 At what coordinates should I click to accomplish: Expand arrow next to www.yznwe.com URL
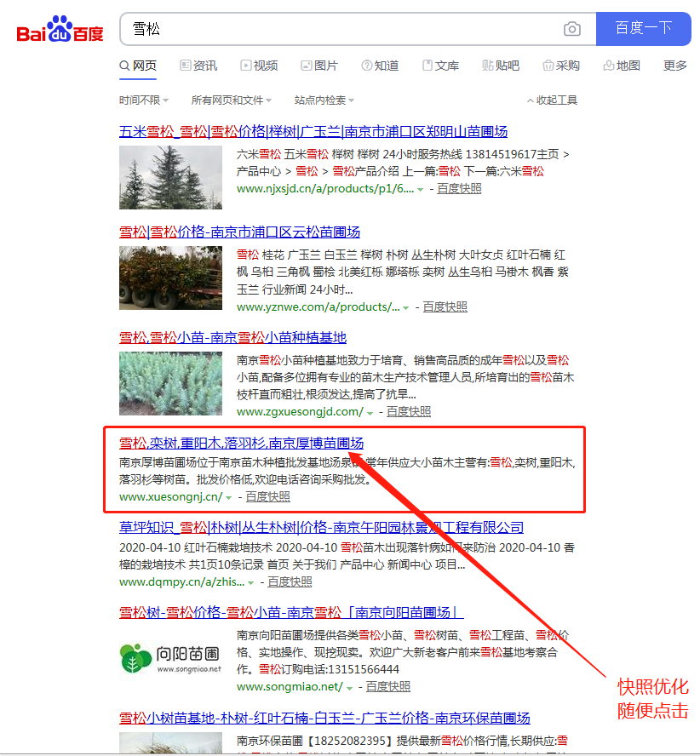(x=405, y=308)
